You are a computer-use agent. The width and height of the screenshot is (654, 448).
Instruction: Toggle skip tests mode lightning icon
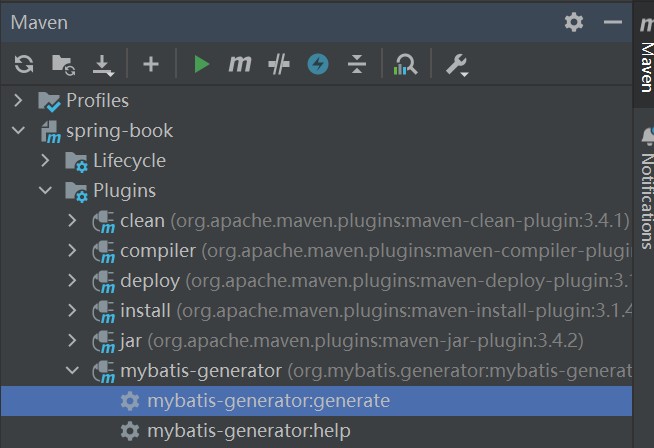pyautogui.click(x=318, y=64)
